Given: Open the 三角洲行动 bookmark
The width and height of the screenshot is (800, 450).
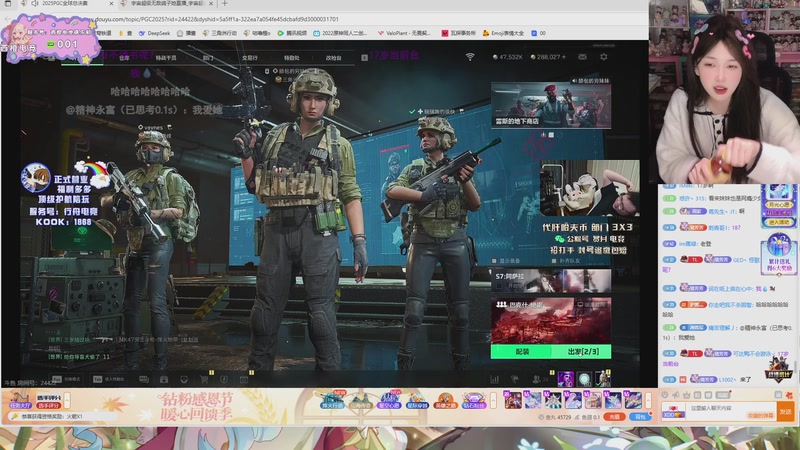Looking at the screenshot, I should (x=220, y=33).
